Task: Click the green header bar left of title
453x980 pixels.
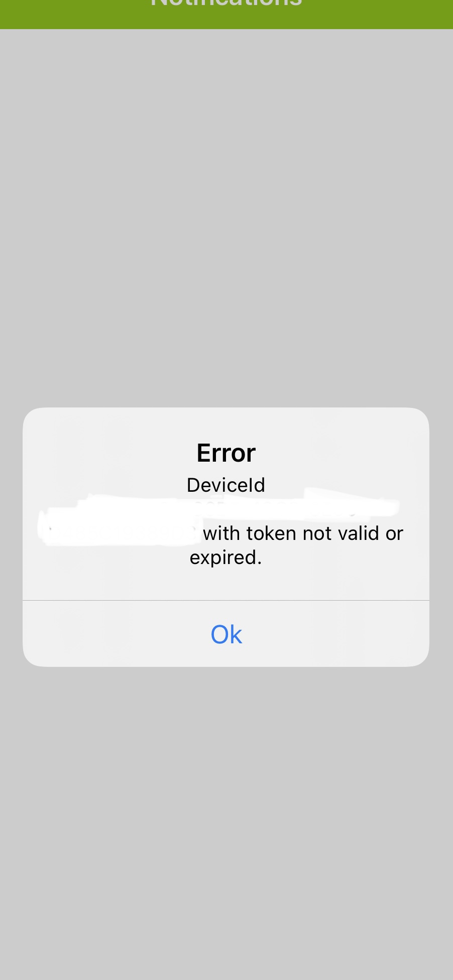Action: 75,14
